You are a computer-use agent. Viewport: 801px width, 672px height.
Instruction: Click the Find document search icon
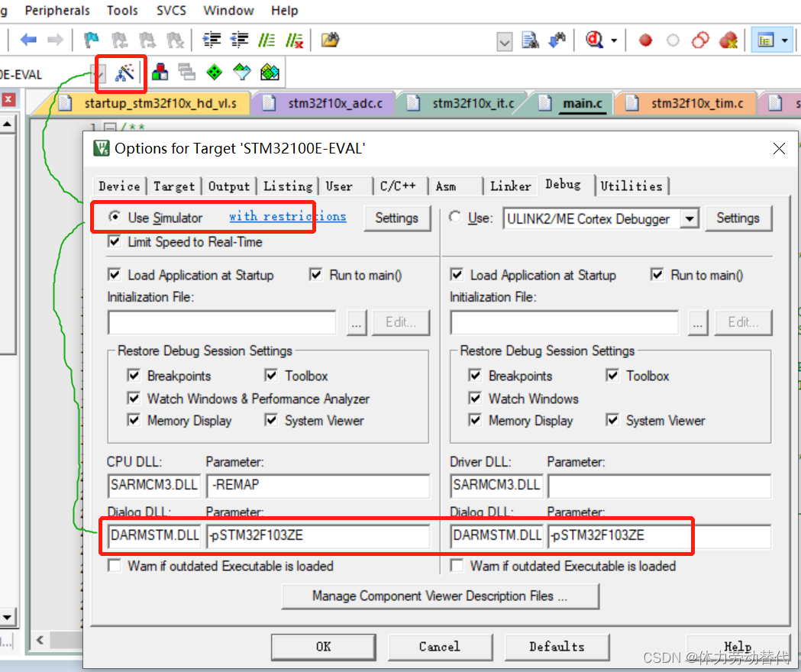click(530, 40)
